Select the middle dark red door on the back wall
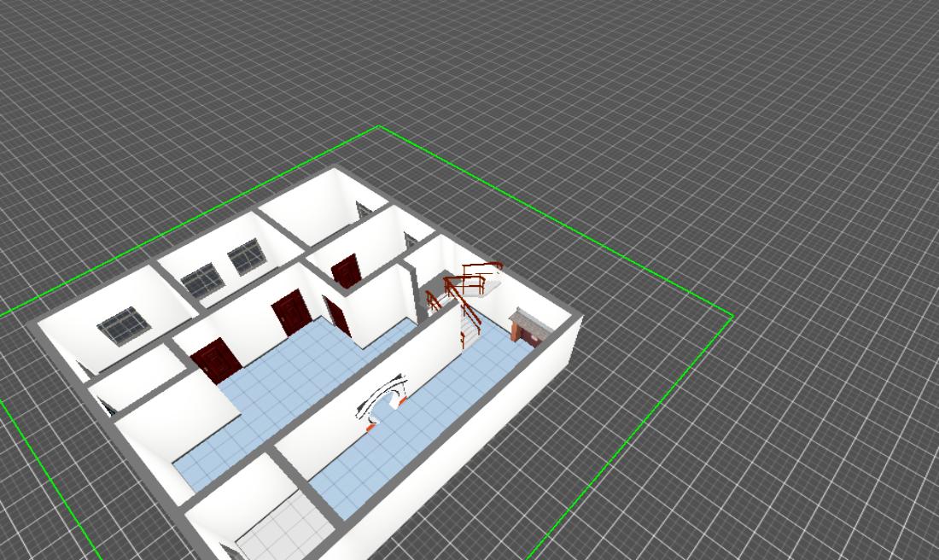The width and height of the screenshot is (939, 560). (289, 312)
